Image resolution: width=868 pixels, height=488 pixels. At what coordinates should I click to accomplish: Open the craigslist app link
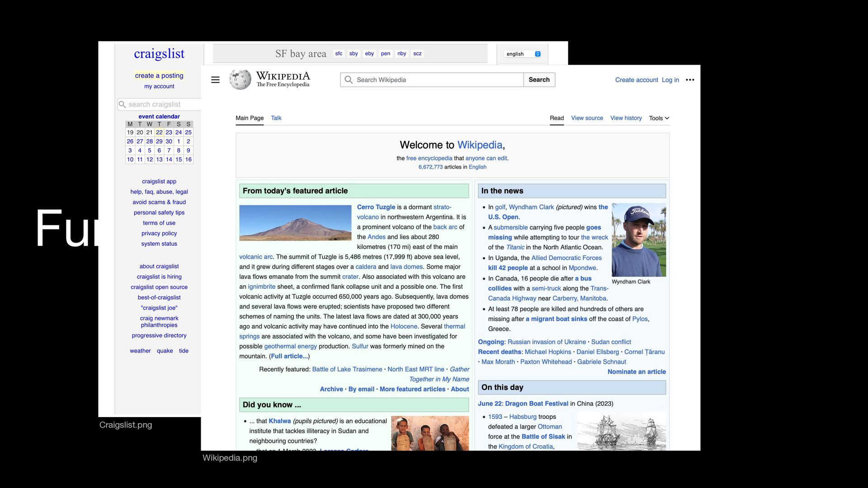tap(159, 181)
